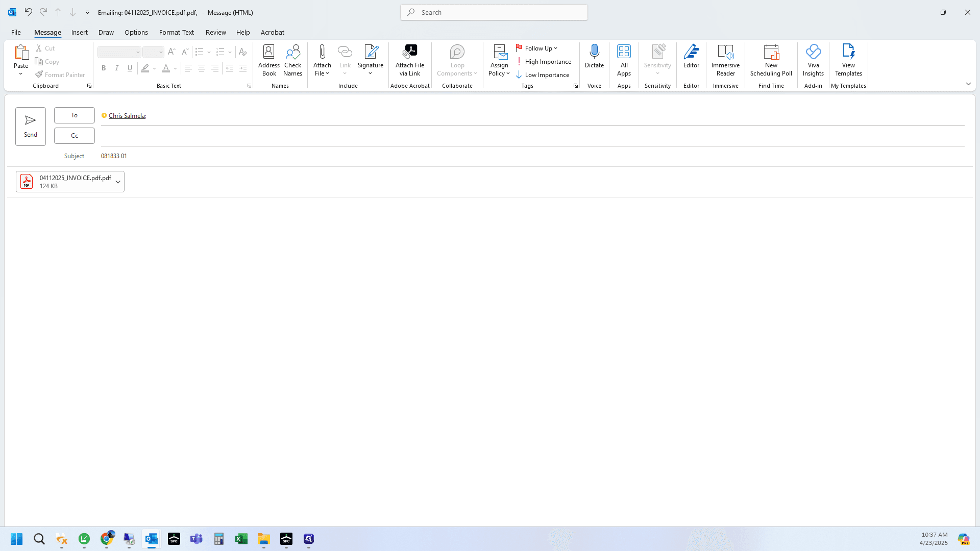980x551 pixels.
Task: Open the To recipients picker
Action: pyautogui.click(x=75, y=115)
